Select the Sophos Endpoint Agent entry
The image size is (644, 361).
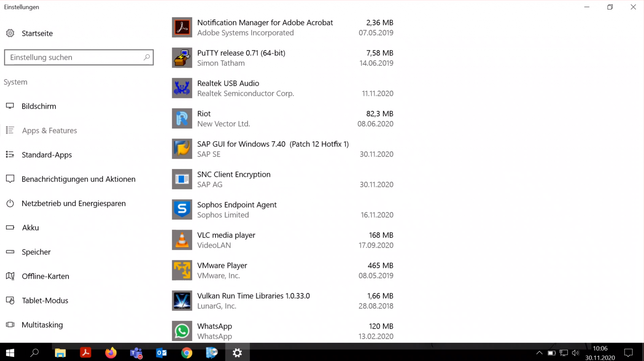click(x=283, y=209)
